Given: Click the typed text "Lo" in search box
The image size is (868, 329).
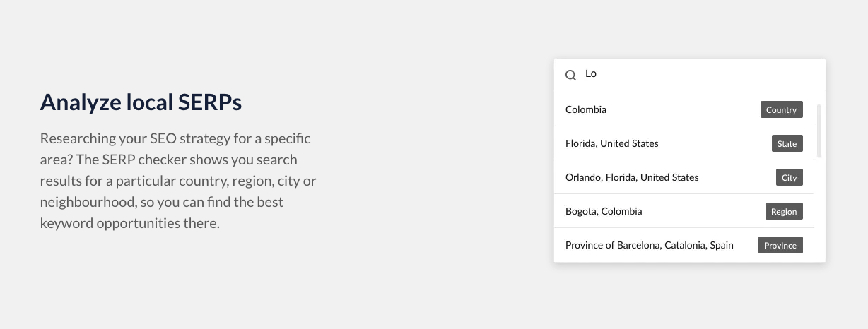Looking at the screenshot, I should [x=591, y=73].
